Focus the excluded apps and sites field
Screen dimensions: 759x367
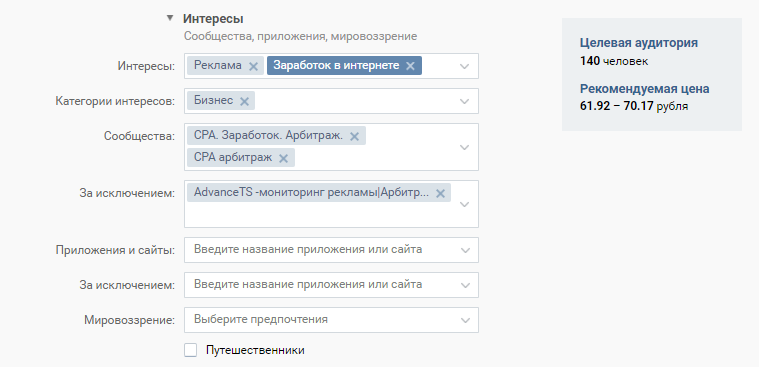[x=331, y=285]
